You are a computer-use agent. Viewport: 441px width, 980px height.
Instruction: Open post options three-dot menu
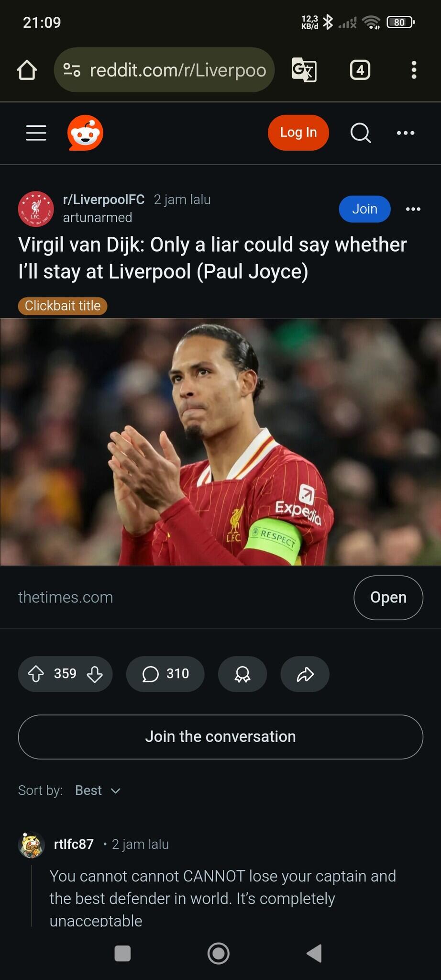coord(413,209)
